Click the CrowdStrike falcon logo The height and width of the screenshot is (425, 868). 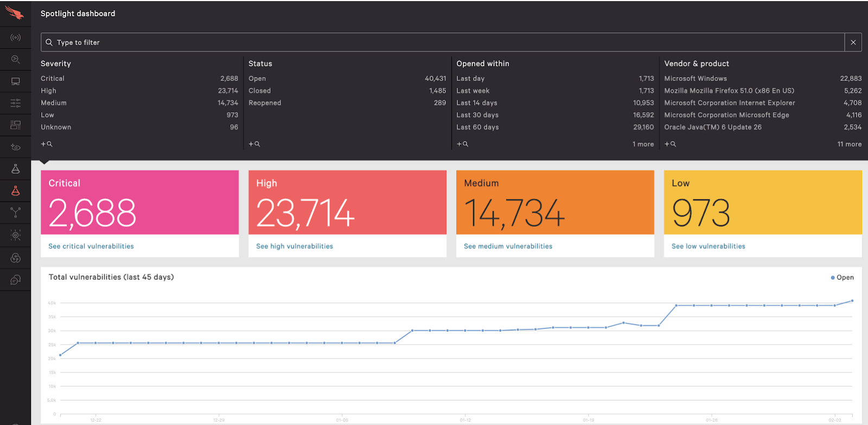(x=15, y=13)
